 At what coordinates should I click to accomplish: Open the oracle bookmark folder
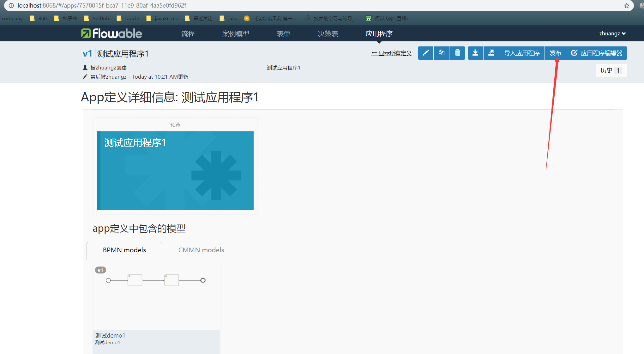[128, 18]
